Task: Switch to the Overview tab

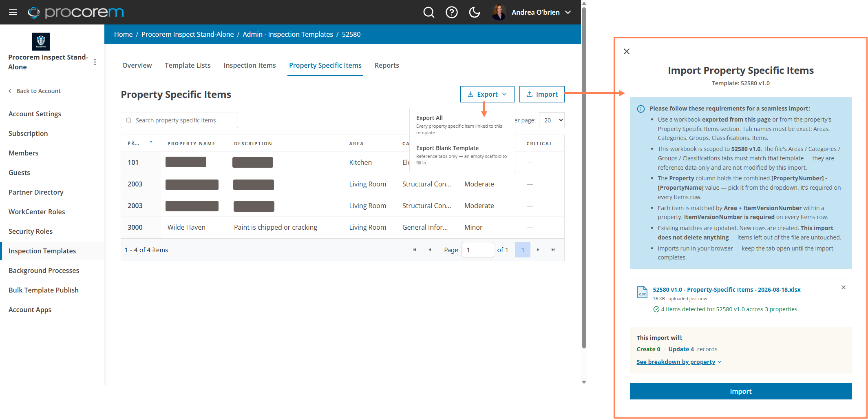Action: pyautogui.click(x=137, y=65)
